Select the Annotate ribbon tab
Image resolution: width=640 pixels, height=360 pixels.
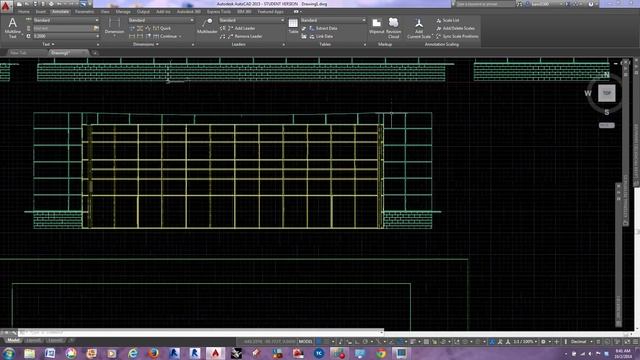(x=60, y=12)
